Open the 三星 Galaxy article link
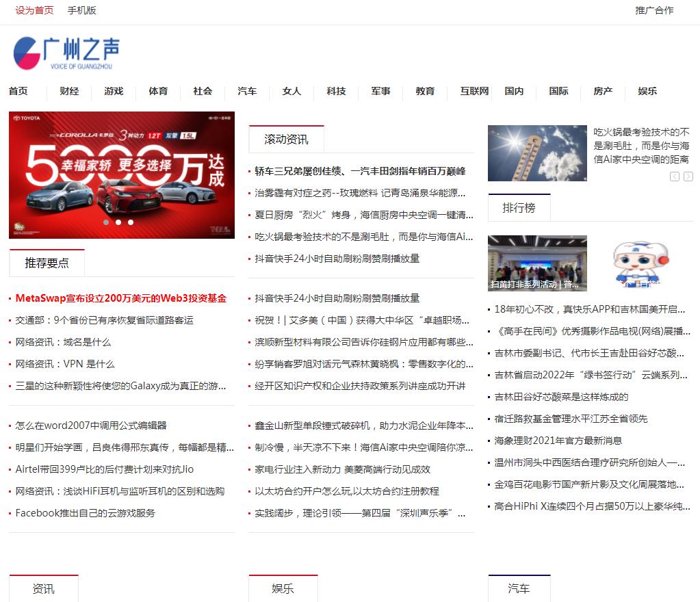Screen dimensions: 700x602 [120, 386]
